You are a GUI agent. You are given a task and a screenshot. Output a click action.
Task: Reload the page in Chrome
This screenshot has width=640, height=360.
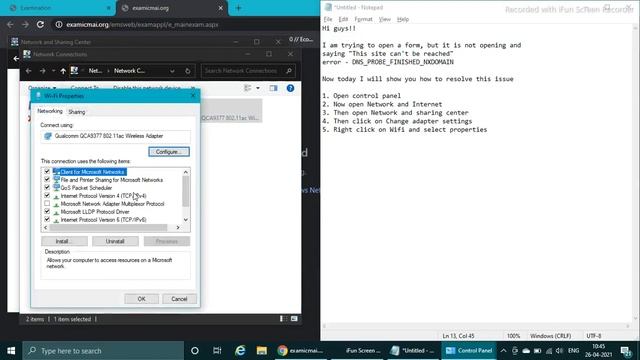(x=40, y=24)
